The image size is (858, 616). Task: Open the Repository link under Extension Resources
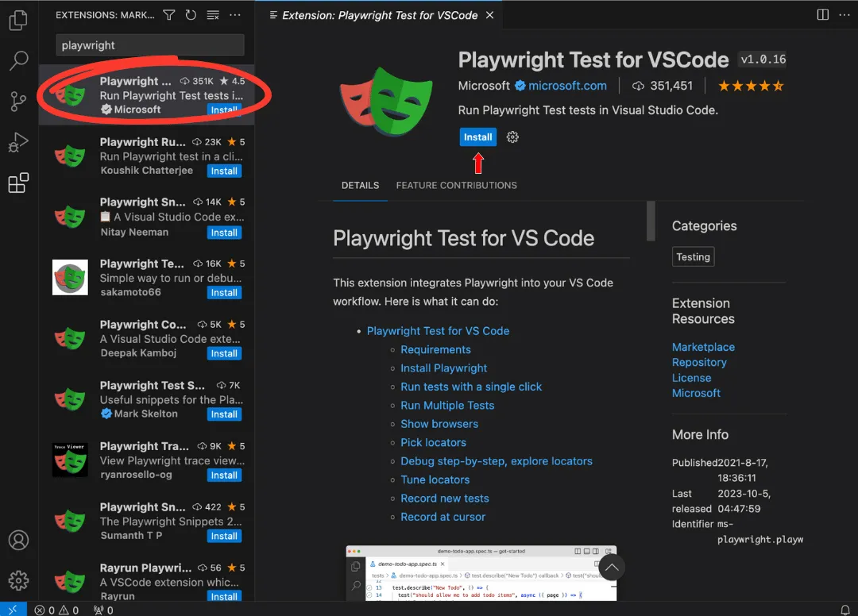699,362
